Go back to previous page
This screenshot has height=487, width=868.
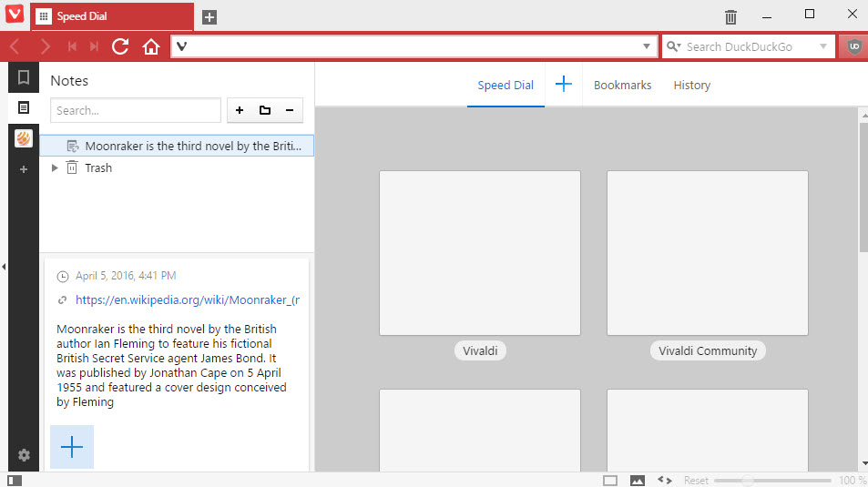(15, 46)
